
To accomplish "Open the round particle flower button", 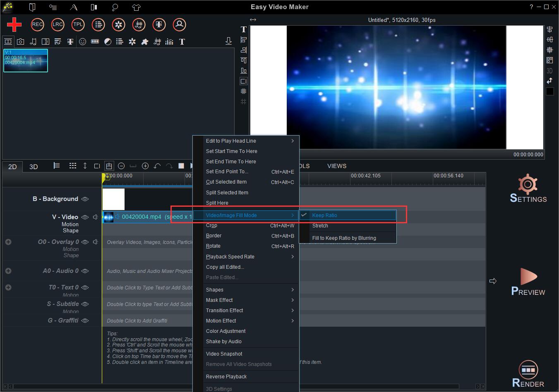I will (118, 24).
